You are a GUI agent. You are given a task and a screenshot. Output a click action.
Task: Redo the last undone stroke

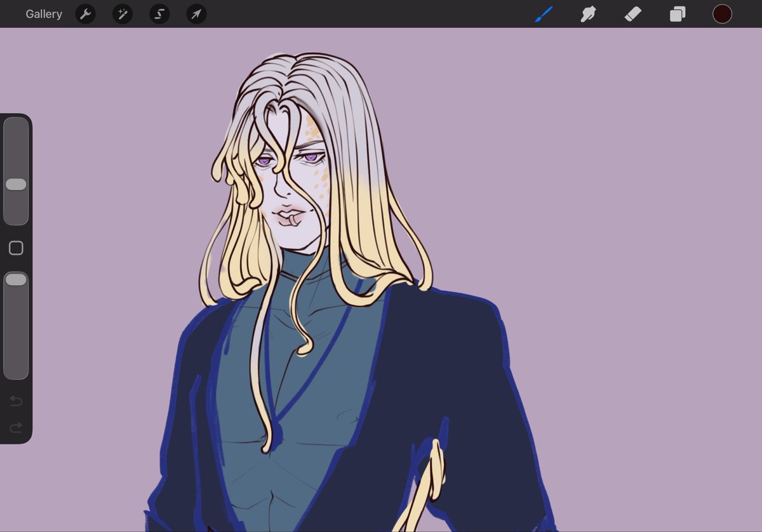pyautogui.click(x=16, y=427)
